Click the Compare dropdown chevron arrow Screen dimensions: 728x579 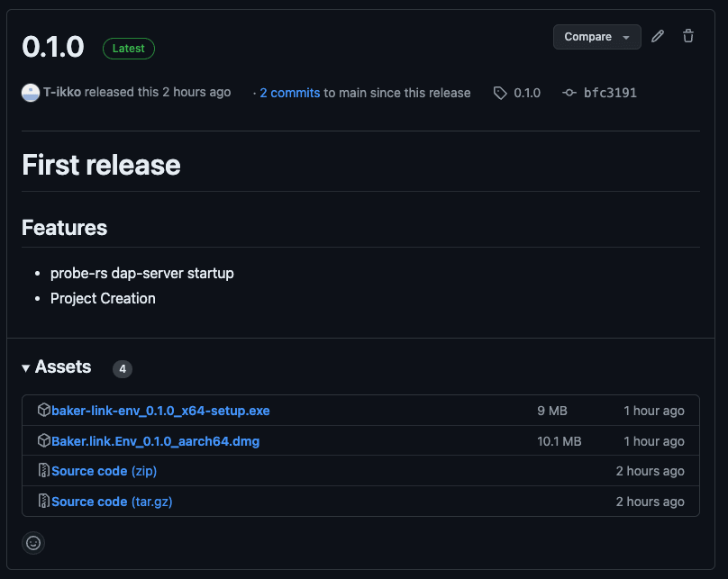pyautogui.click(x=625, y=37)
